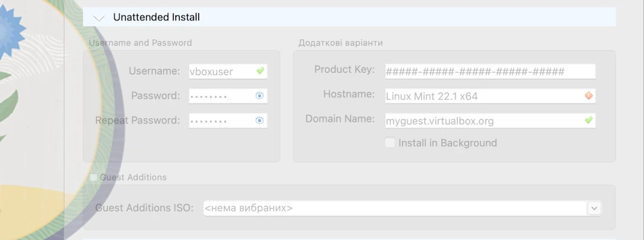The height and width of the screenshot is (240, 644).
Task: Click green checkmark in Domain Name field
Action: point(589,121)
